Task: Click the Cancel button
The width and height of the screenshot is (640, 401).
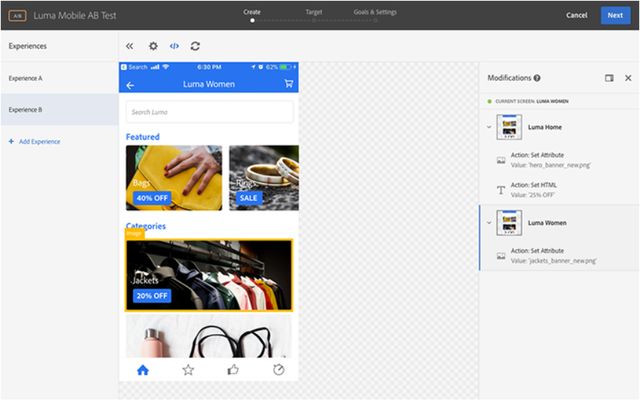Action: pyautogui.click(x=576, y=15)
